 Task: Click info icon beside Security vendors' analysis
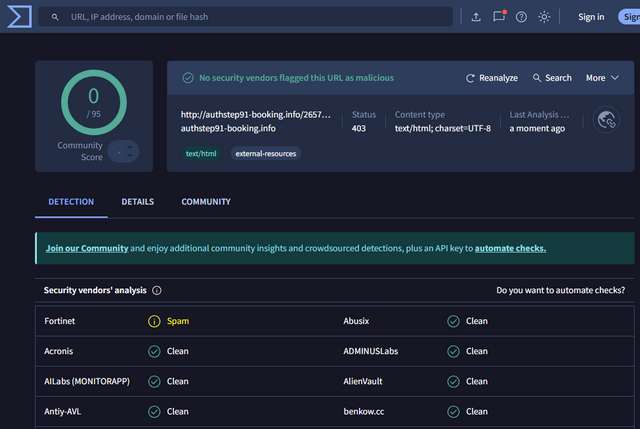click(157, 290)
